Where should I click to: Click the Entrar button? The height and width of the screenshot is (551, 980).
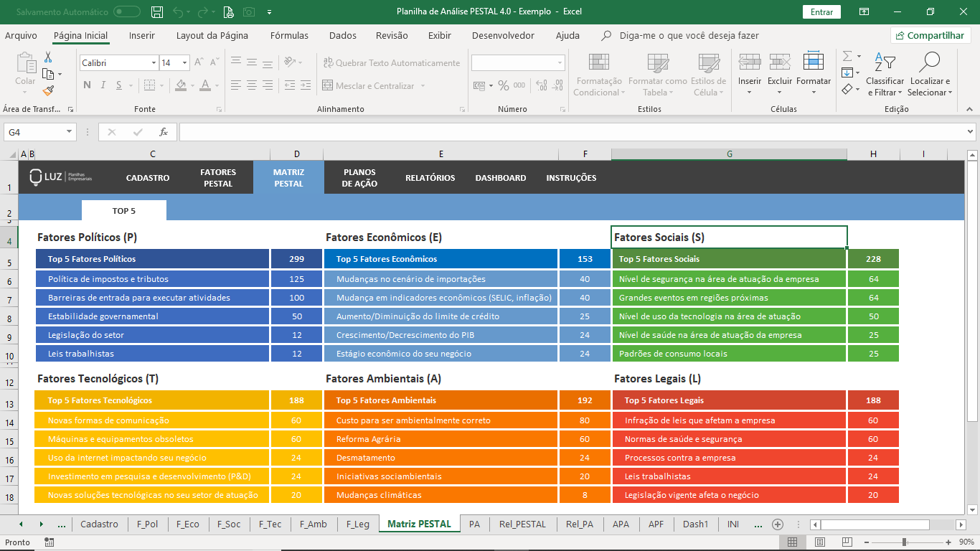point(821,12)
